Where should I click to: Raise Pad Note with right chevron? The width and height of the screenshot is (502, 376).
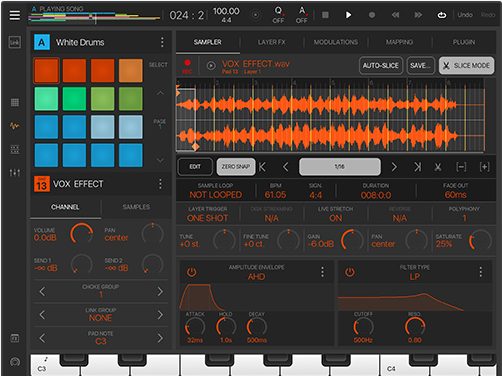coord(160,338)
